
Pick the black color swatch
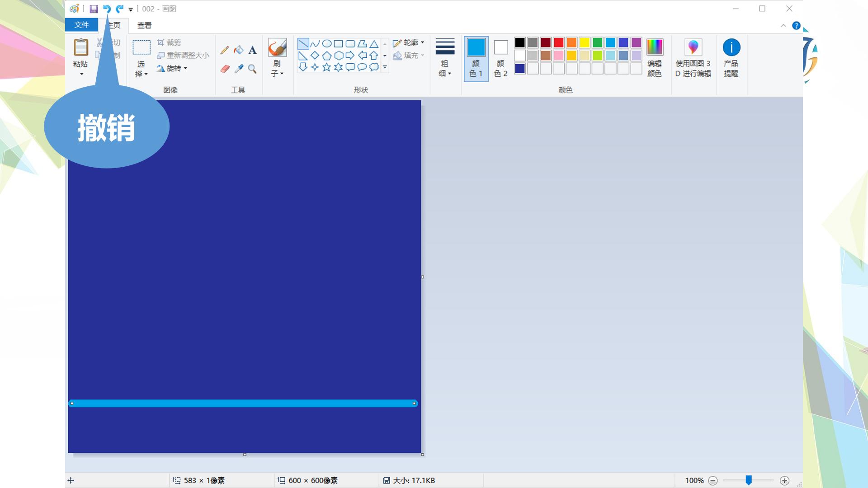[x=520, y=42]
